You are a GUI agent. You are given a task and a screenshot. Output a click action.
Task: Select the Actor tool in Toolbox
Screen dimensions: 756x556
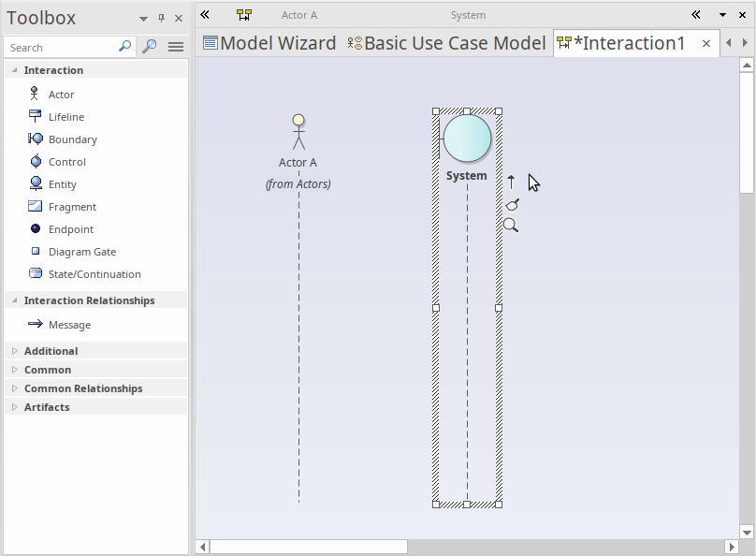[x=61, y=95]
